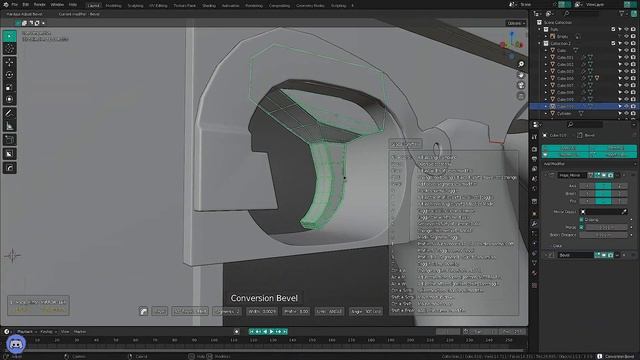
Task: Select the Move tool
Action: click(x=9, y=62)
